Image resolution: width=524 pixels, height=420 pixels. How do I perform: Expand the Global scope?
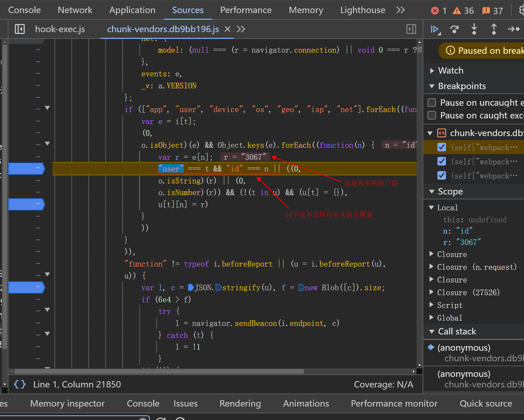point(431,317)
